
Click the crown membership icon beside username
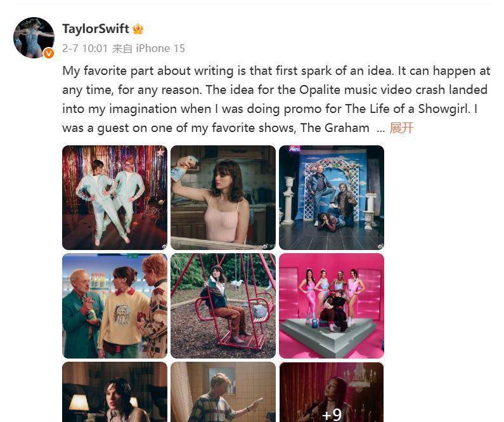pyautogui.click(x=138, y=29)
